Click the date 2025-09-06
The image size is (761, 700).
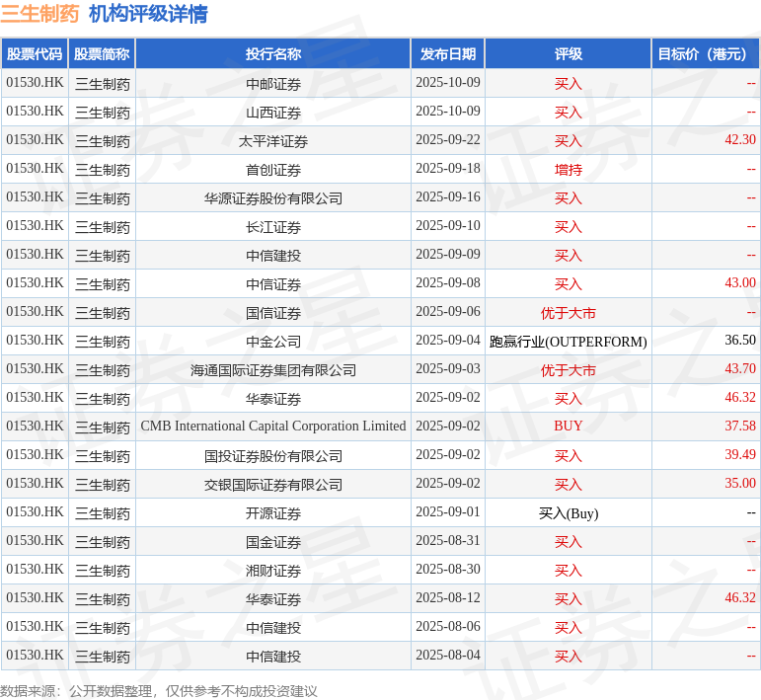click(447, 312)
